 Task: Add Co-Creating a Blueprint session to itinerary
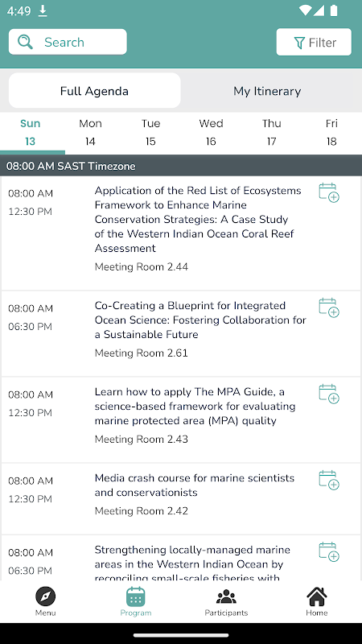pos(329,308)
